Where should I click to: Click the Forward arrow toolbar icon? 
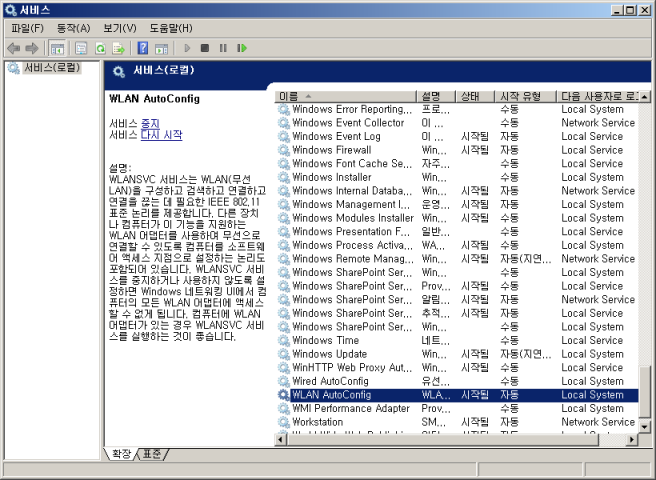pyautogui.click(x=32, y=49)
